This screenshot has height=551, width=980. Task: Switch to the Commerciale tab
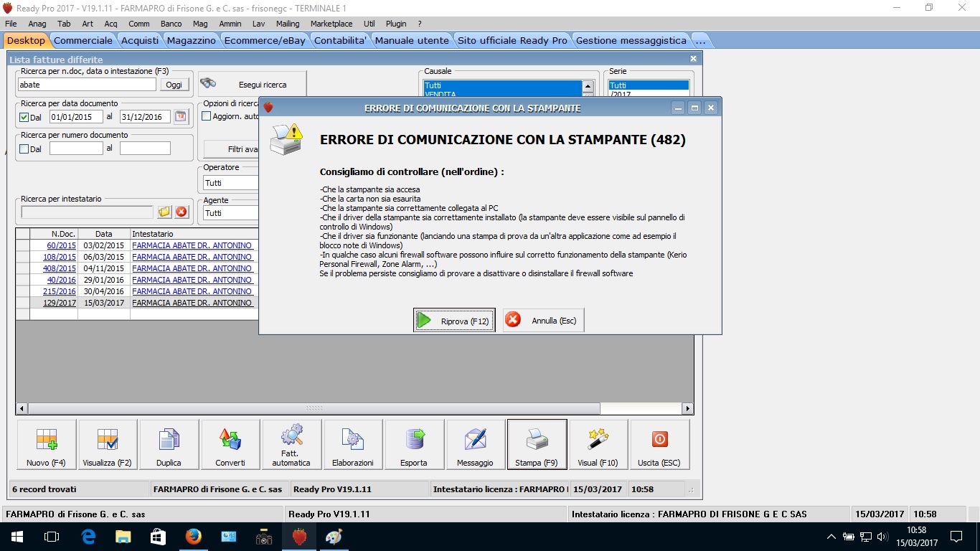83,40
